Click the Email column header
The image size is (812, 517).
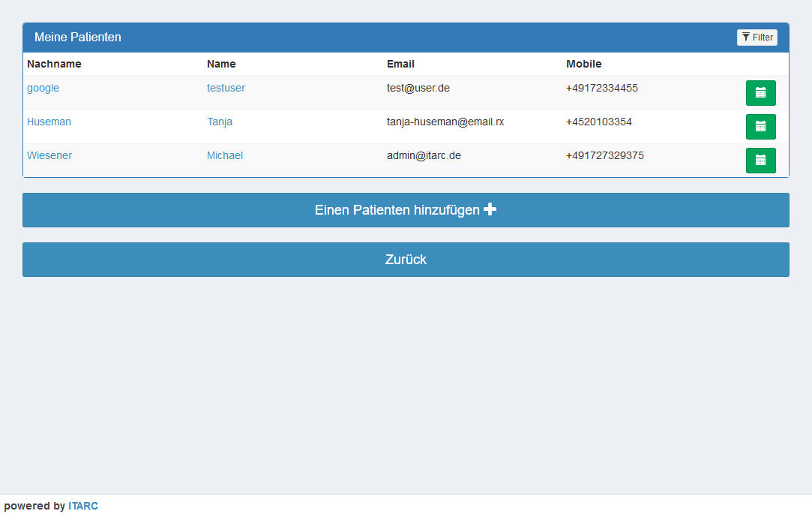pos(400,64)
